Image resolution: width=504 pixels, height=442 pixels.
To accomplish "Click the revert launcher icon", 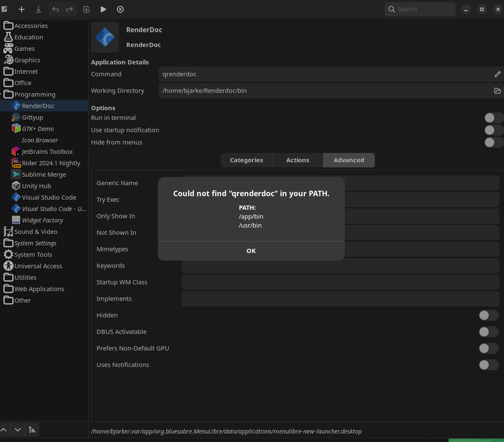I will click(x=86, y=9).
